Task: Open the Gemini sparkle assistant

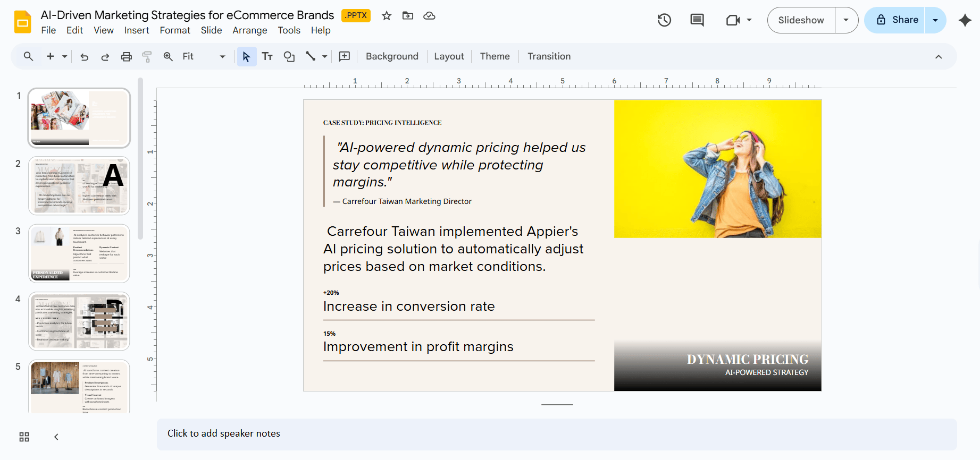Action: [965, 20]
